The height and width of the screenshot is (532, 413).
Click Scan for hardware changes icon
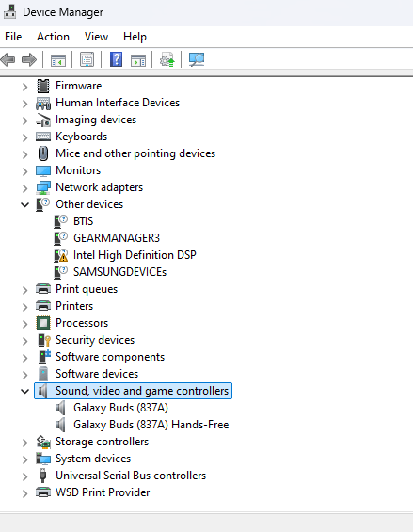pyautogui.click(x=197, y=59)
